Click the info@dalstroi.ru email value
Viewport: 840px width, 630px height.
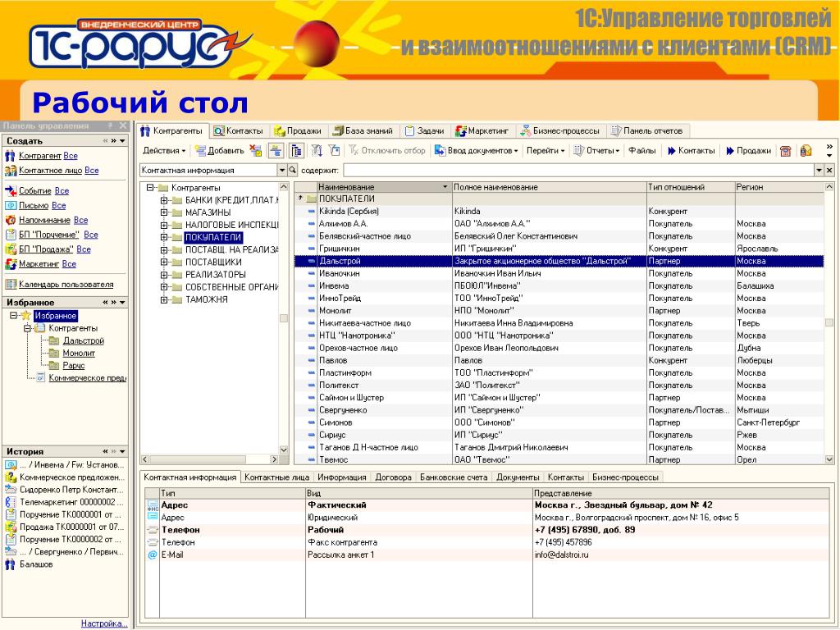(x=561, y=555)
